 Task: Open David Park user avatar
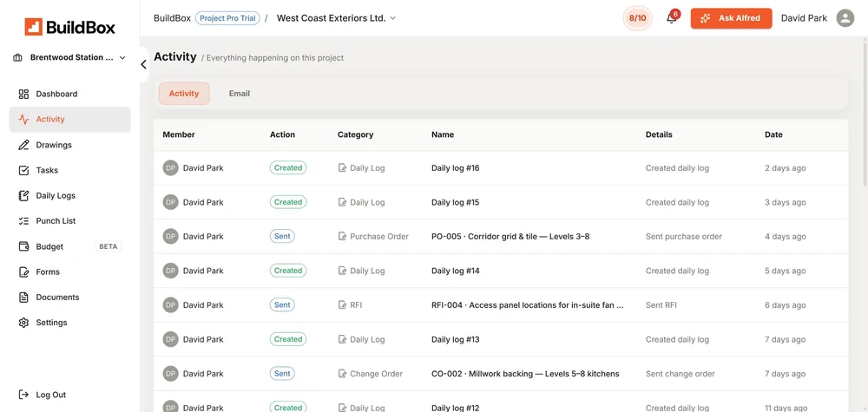pos(845,18)
